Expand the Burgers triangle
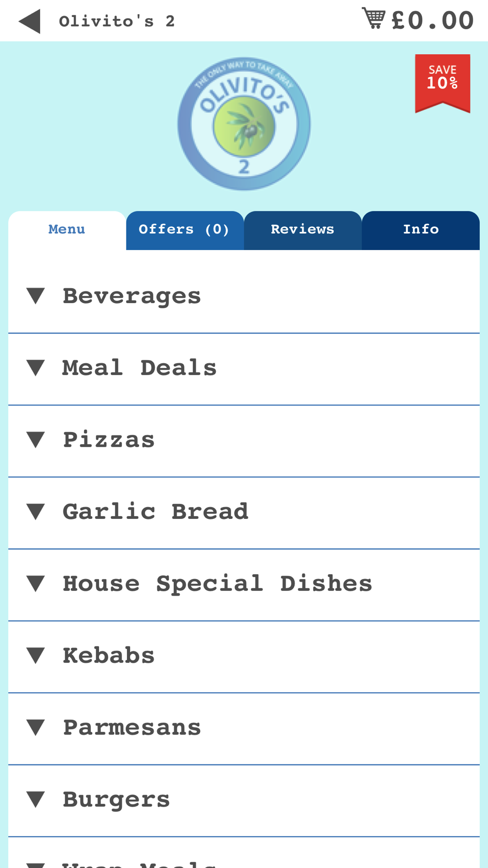The width and height of the screenshot is (488, 868). click(x=36, y=799)
